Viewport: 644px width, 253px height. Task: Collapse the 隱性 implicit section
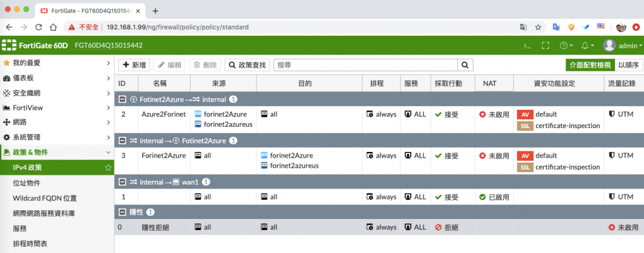click(x=122, y=212)
